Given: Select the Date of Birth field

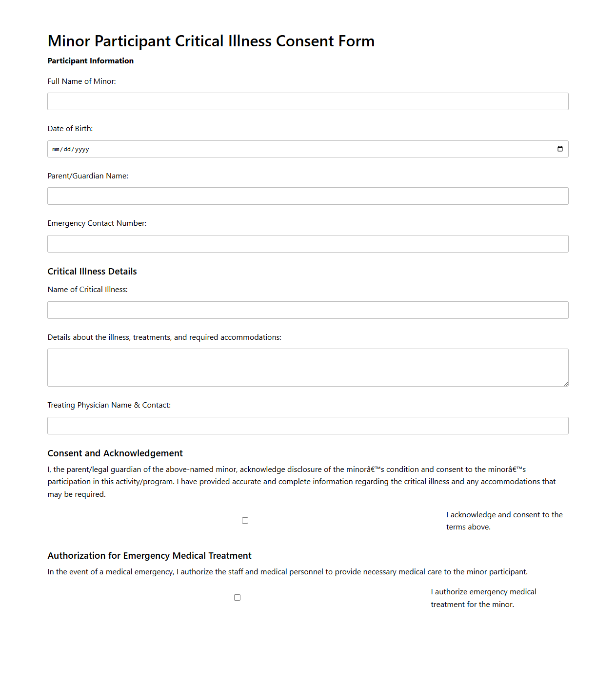Looking at the screenshot, I should pyautogui.click(x=293, y=149).
